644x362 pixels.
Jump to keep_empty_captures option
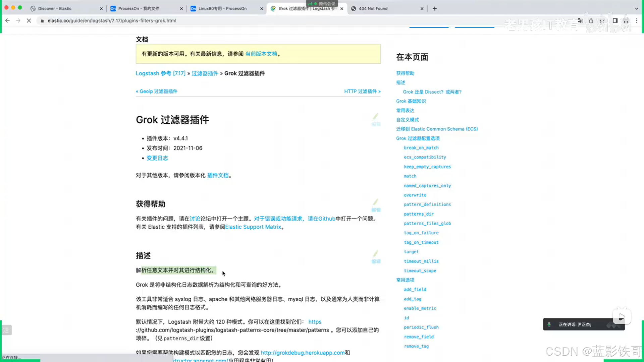pyautogui.click(x=427, y=167)
